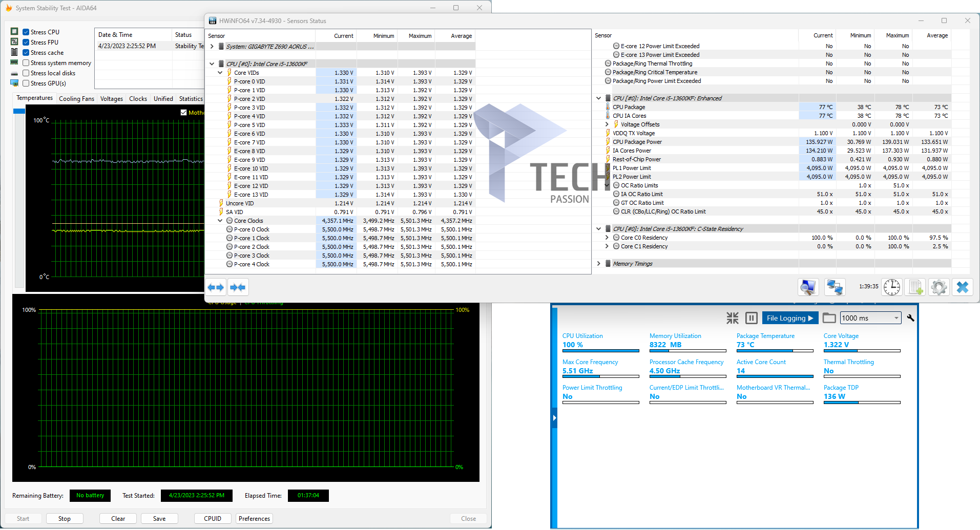Uncheck the Stress FPU checkbox
Image resolution: width=980 pixels, height=530 pixels.
pos(26,43)
